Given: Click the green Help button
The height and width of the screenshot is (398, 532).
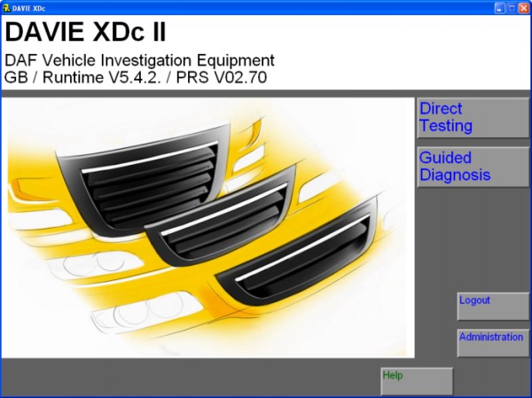Looking at the screenshot, I should (417, 381).
